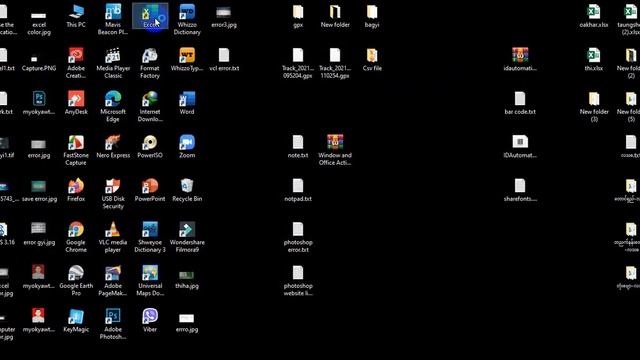Open This PC icon

click(76, 16)
